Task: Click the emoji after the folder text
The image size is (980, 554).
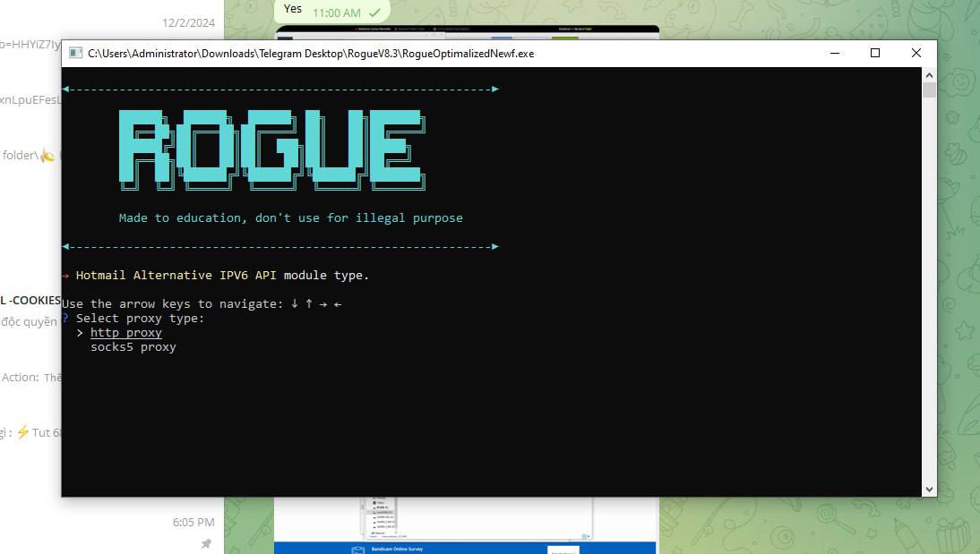Action: [47, 156]
